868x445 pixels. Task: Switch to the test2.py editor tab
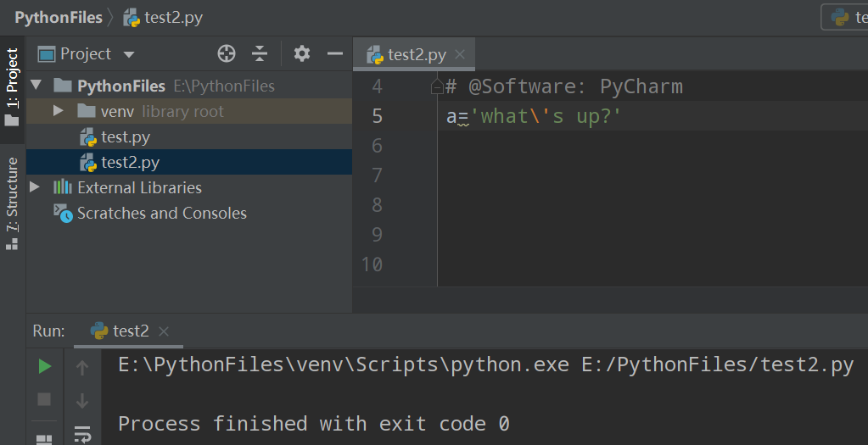coord(413,54)
